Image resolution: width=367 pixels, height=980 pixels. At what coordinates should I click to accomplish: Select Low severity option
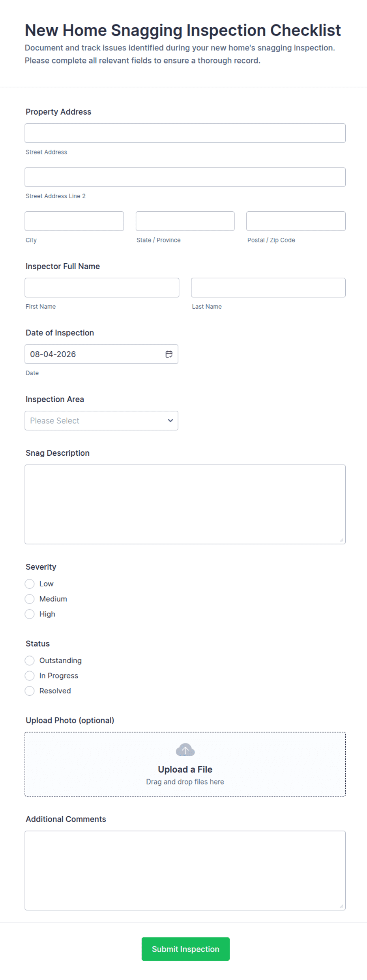[x=30, y=583]
